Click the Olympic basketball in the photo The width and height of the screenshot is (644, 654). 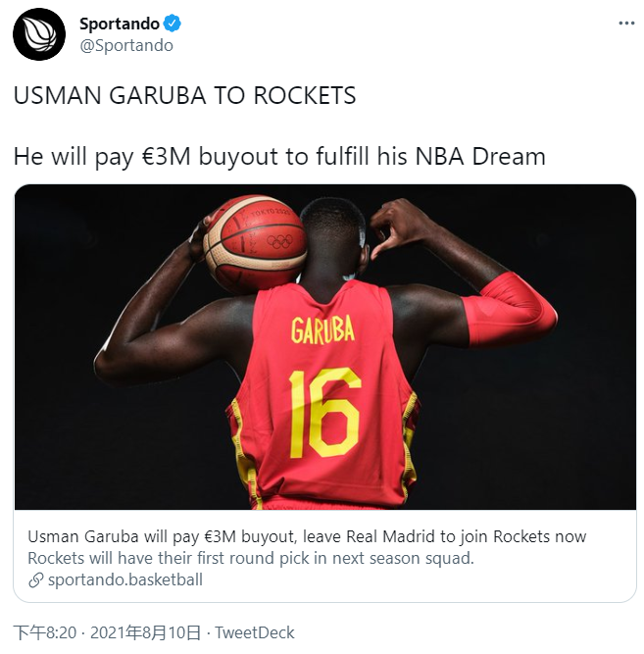(x=255, y=244)
